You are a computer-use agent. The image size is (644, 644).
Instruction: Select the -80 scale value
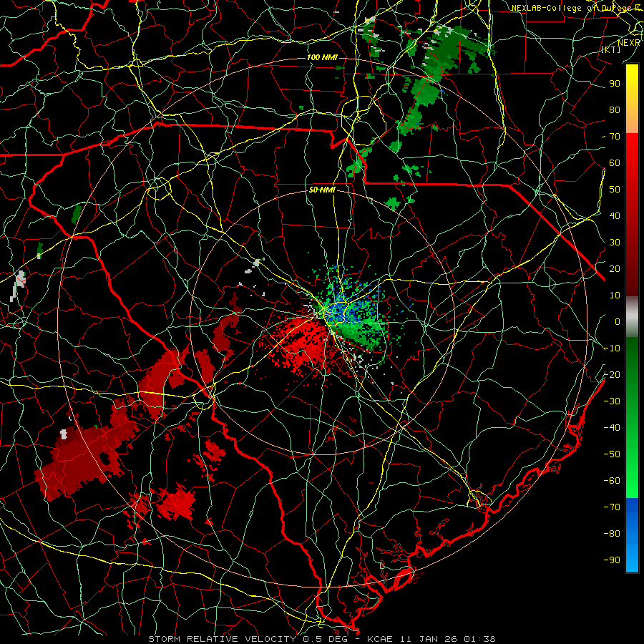(x=612, y=534)
